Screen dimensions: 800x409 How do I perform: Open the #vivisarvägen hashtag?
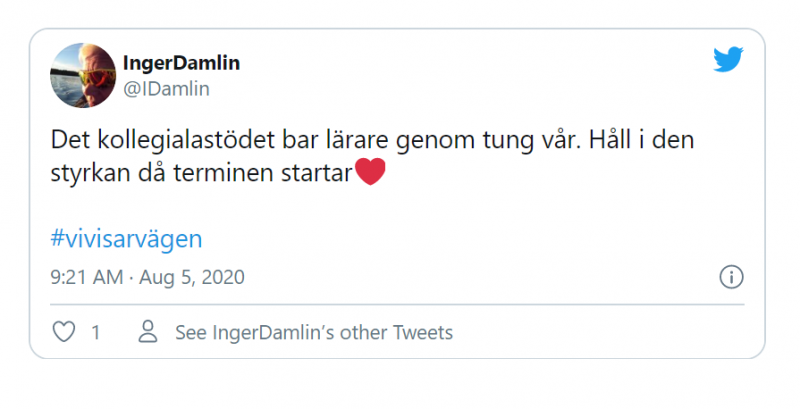[x=126, y=239]
